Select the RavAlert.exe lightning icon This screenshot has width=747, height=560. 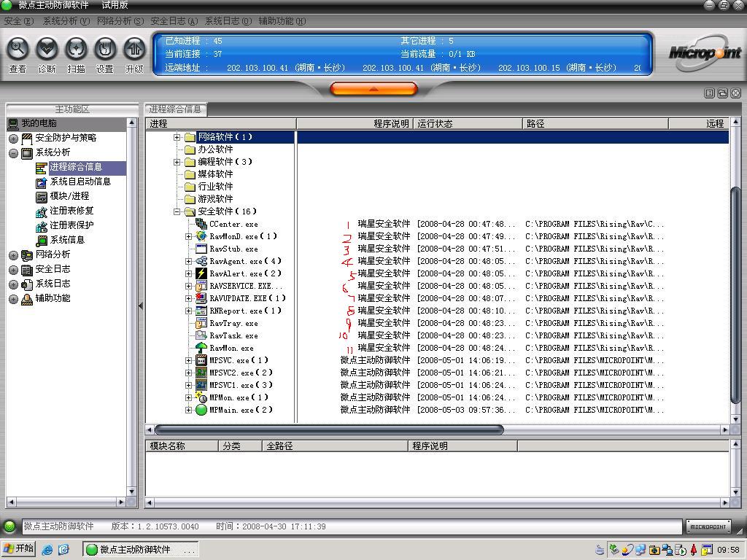(201, 273)
